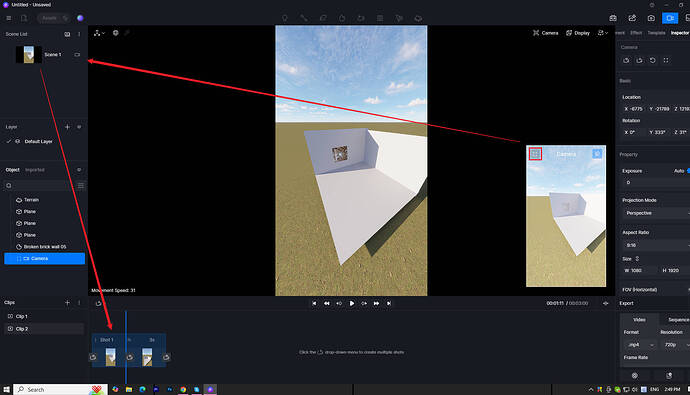Image resolution: width=690 pixels, height=395 pixels.
Task: Open the .mp4 Format dropdown
Action: tap(639, 345)
